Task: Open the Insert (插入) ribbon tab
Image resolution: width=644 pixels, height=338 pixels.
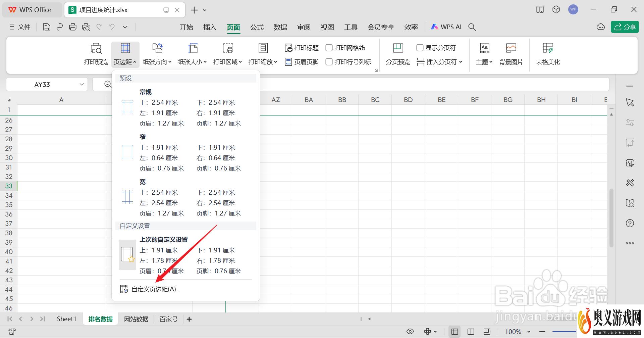Action: [210, 27]
